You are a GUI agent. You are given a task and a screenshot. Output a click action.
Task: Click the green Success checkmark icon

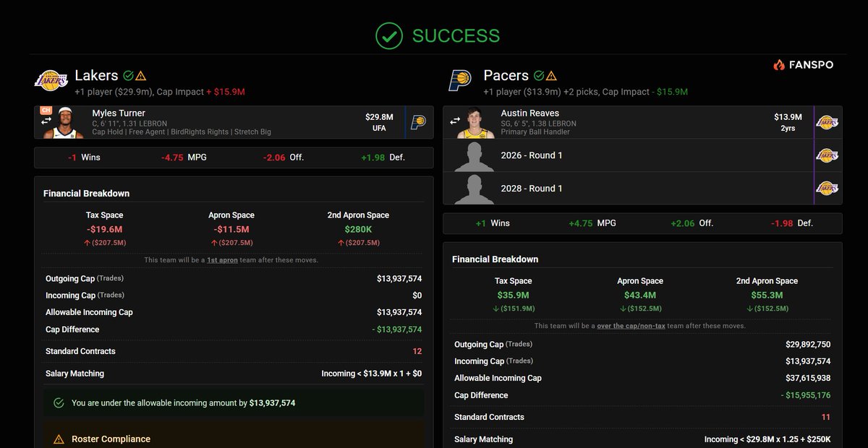(389, 35)
